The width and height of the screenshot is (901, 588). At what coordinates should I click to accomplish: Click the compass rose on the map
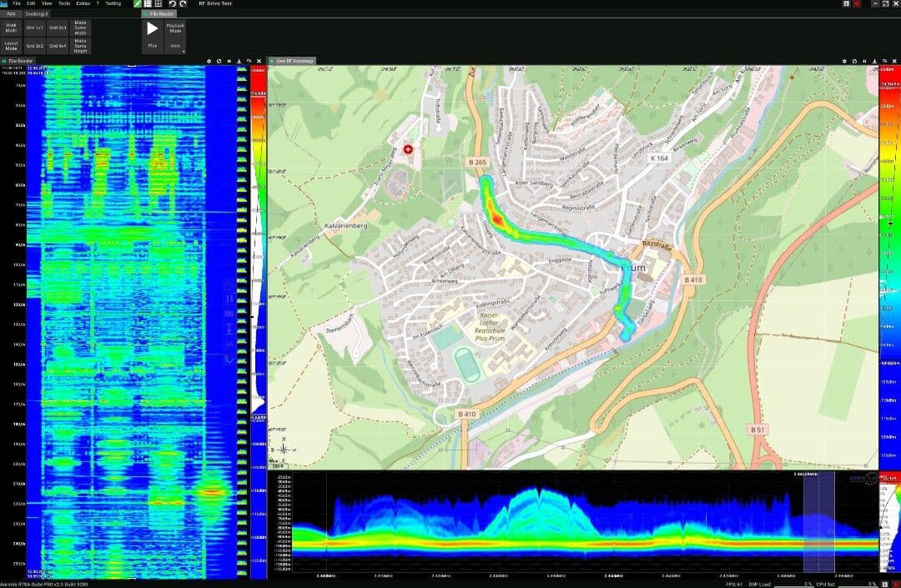[x=284, y=450]
